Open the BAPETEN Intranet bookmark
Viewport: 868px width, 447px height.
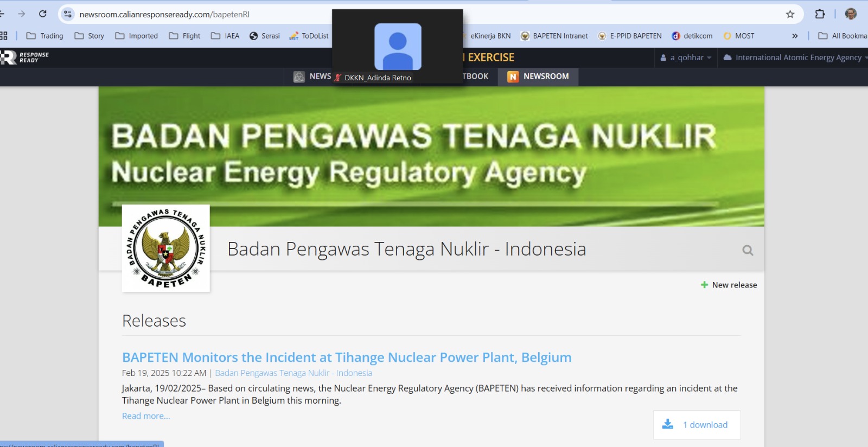click(x=554, y=36)
